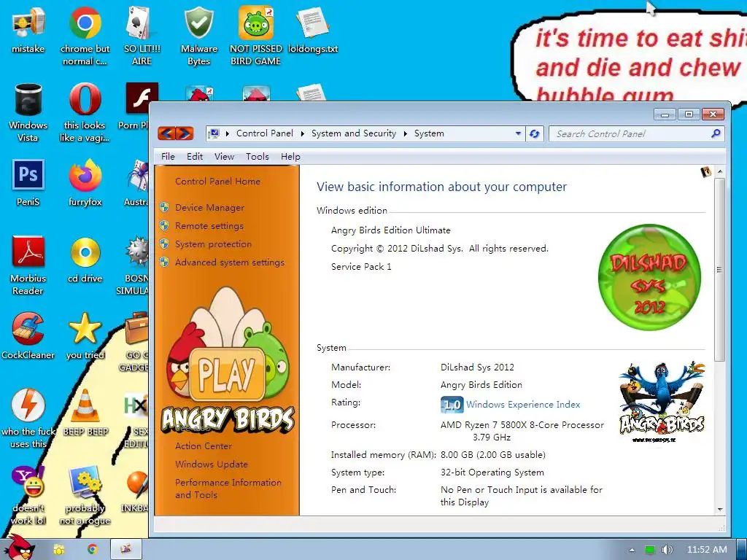Open the Edit menu

click(194, 157)
